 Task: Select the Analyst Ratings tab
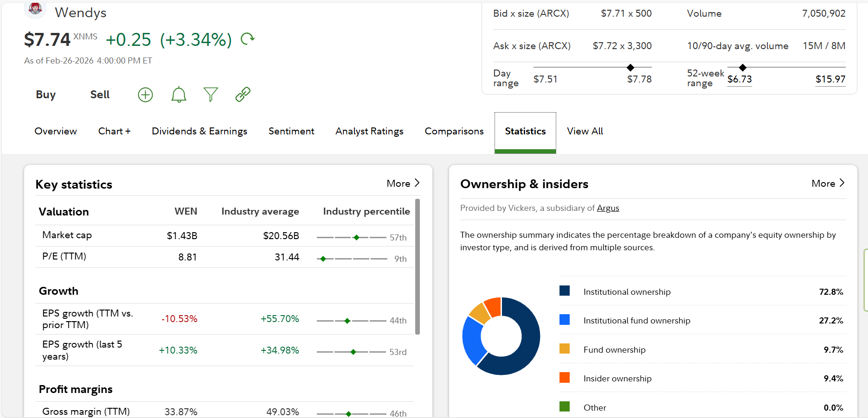click(370, 131)
